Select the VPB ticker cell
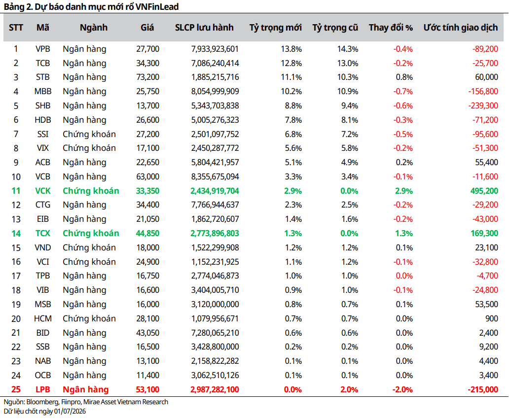This screenshot has width=511, height=420. click(43, 49)
